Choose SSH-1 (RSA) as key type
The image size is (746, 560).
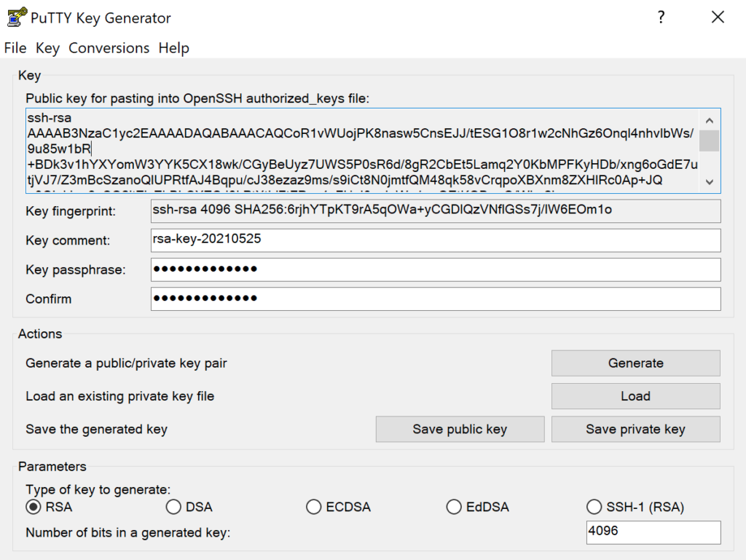(x=594, y=507)
